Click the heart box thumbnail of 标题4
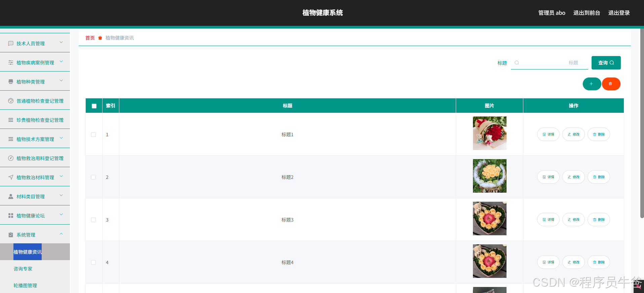Image resolution: width=644 pixels, height=293 pixels. click(x=489, y=261)
